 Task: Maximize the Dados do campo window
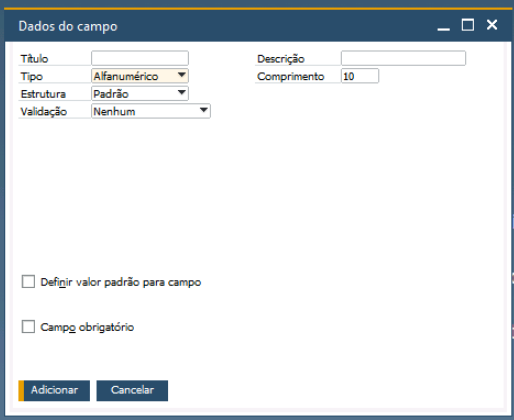(x=468, y=25)
